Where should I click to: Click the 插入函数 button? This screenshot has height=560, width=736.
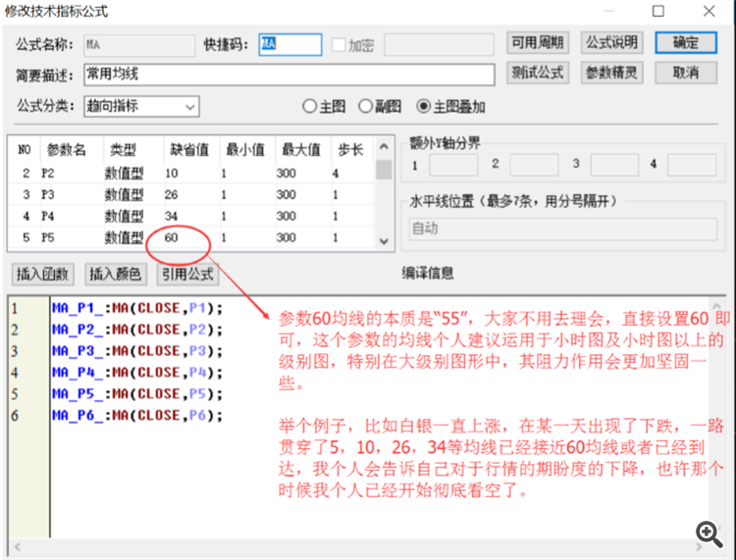43,275
